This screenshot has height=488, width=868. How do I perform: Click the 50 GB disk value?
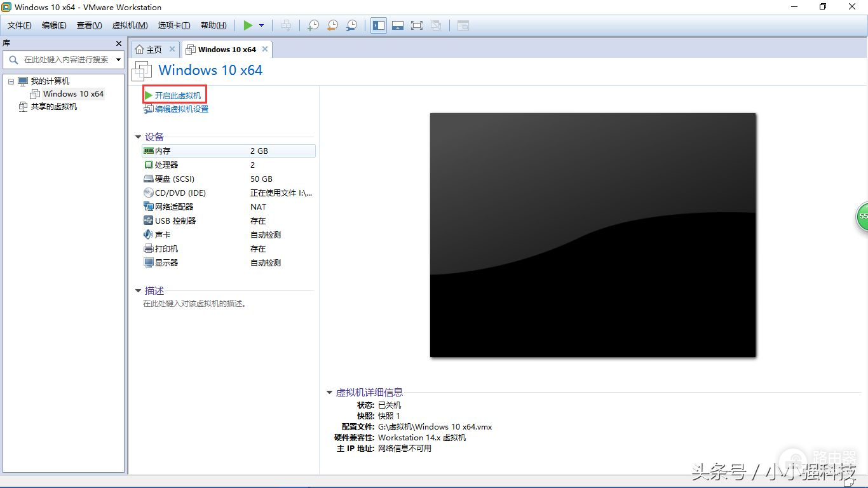[261, 179]
